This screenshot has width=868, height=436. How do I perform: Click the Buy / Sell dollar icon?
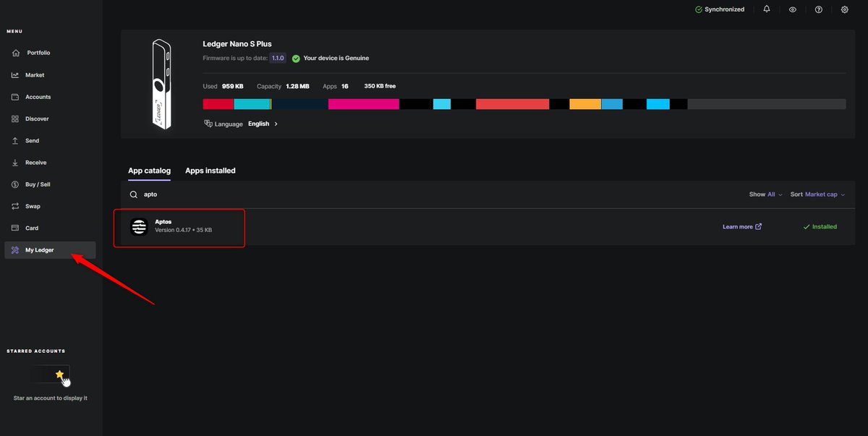(16, 184)
